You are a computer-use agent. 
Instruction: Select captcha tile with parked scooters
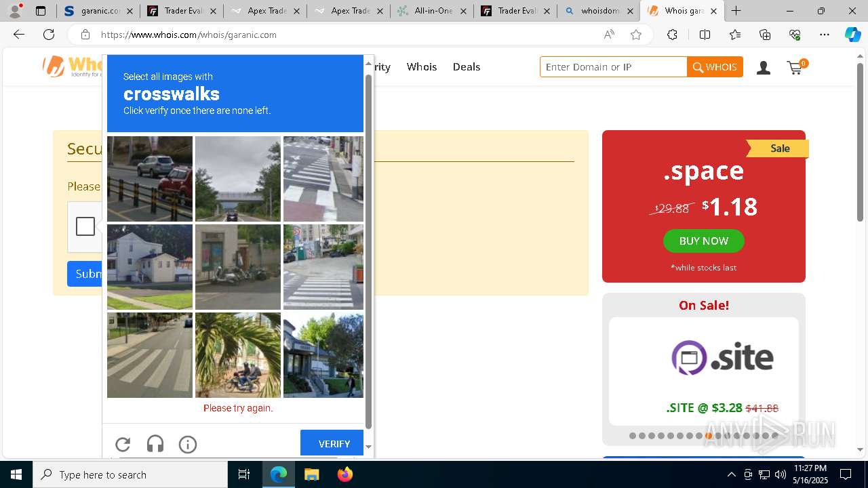tap(238, 267)
